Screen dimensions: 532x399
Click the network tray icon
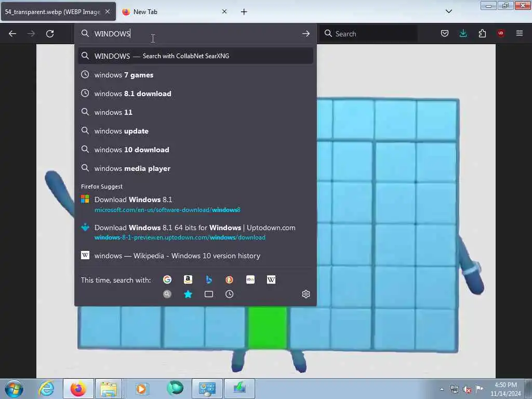(x=454, y=389)
